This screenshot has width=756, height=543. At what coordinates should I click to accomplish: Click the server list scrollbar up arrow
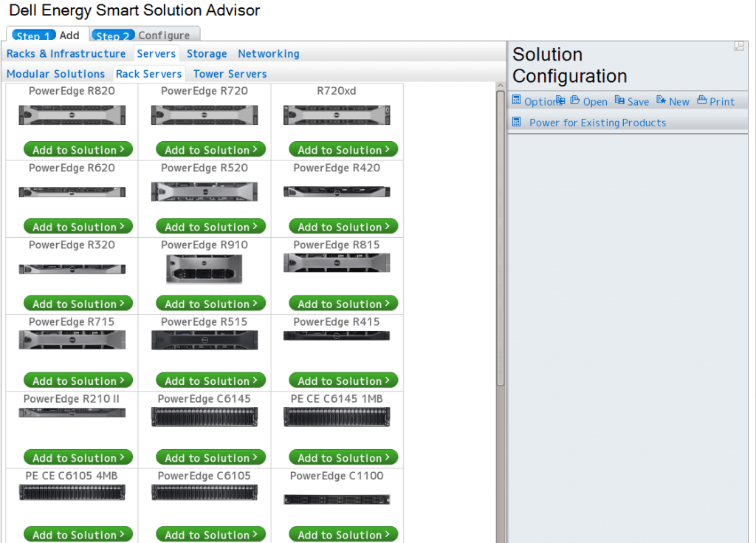point(501,86)
